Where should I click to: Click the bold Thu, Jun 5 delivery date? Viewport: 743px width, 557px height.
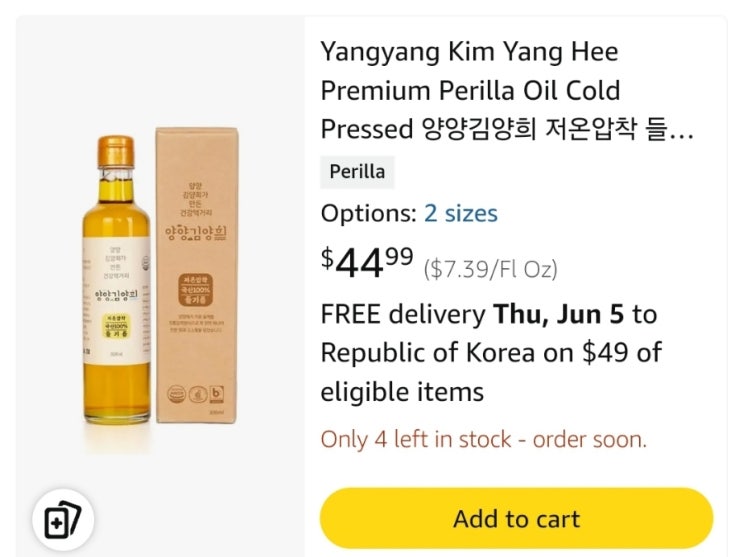pos(559,314)
